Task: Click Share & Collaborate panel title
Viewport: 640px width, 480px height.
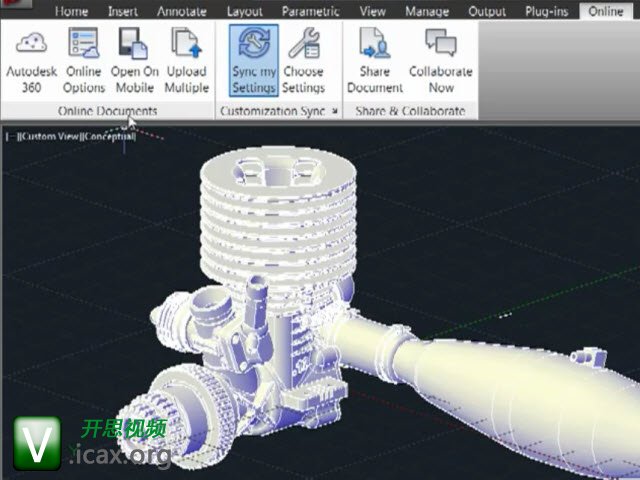Action: (410, 111)
